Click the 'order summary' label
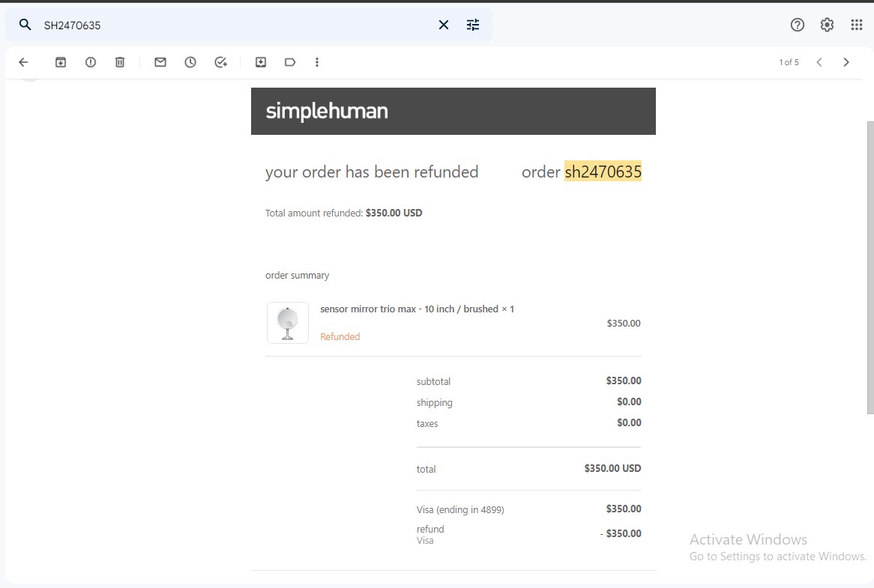This screenshot has height=588, width=874. tap(297, 276)
